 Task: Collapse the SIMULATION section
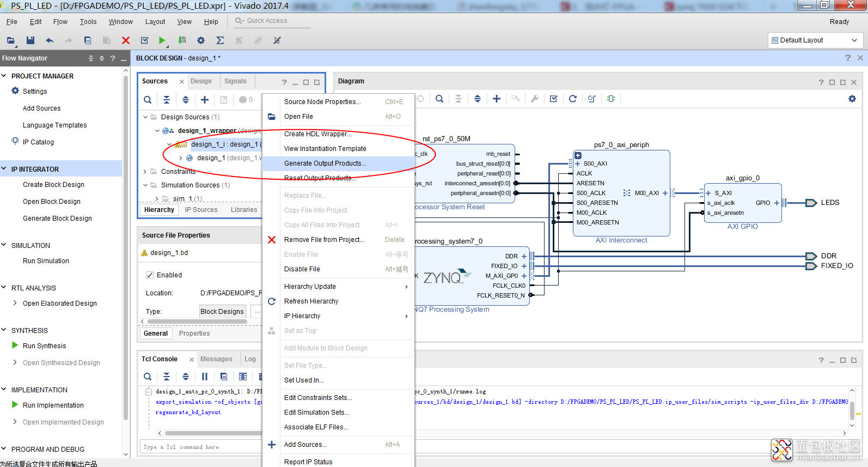pyautogui.click(x=4, y=245)
